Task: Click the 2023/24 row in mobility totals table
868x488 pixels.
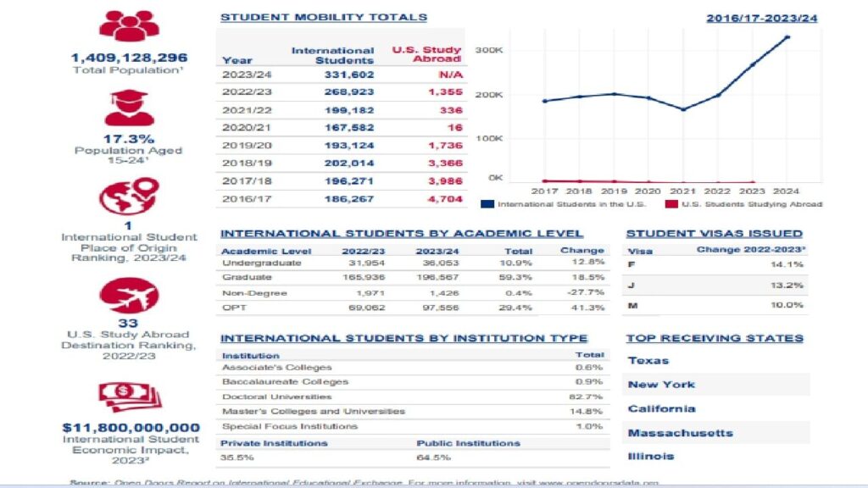Action: click(342, 75)
